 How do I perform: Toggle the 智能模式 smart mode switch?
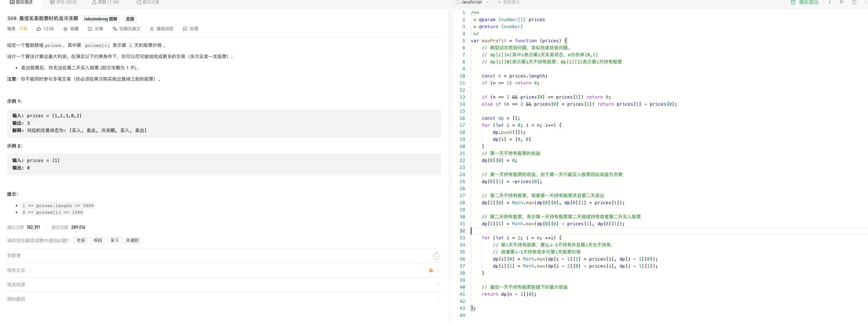(x=509, y=2)
